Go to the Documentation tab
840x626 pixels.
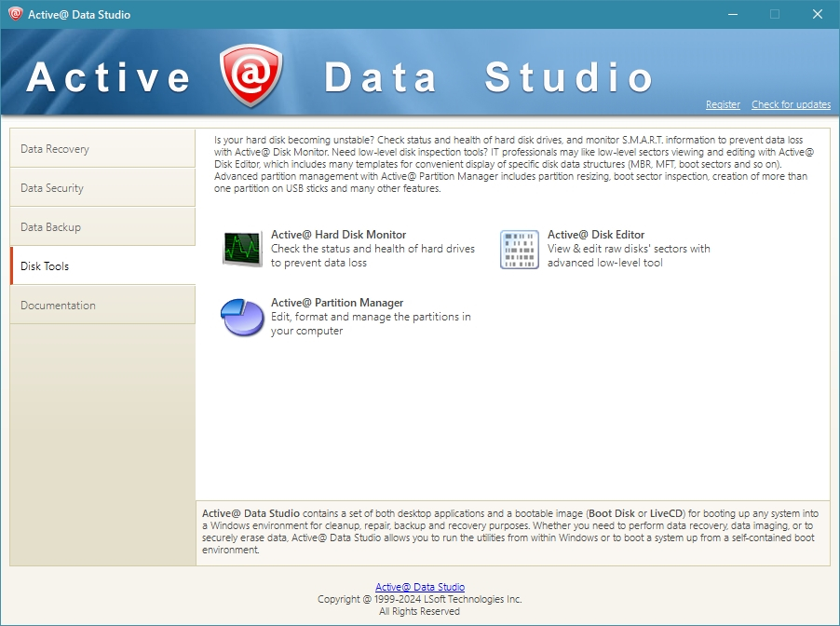click(x=102, y=306)
